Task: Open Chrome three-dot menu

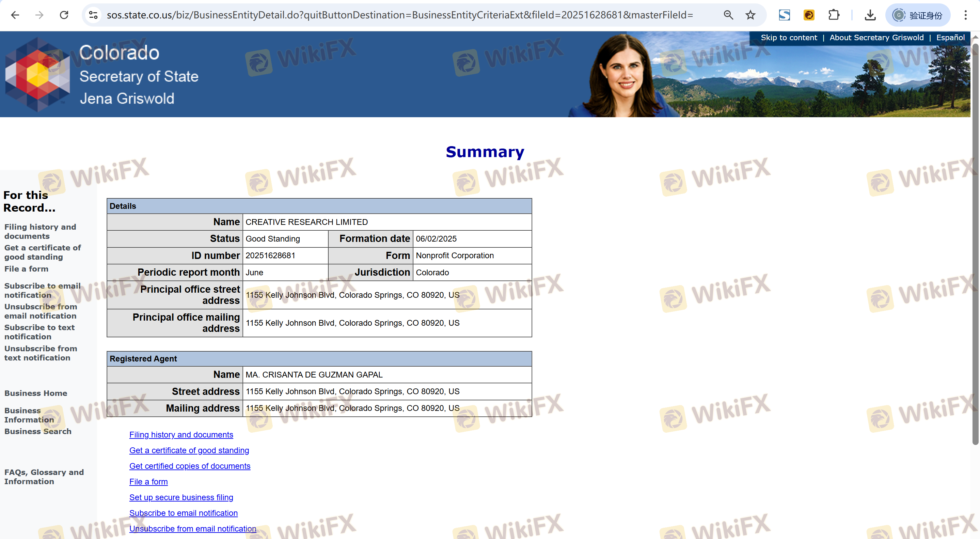Action: [x=965, y=15]
